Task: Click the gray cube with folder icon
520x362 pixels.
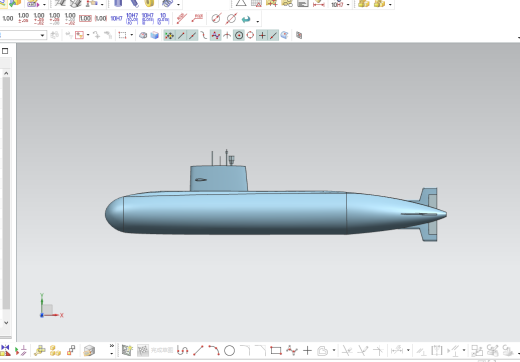Action: coord(89,351)
